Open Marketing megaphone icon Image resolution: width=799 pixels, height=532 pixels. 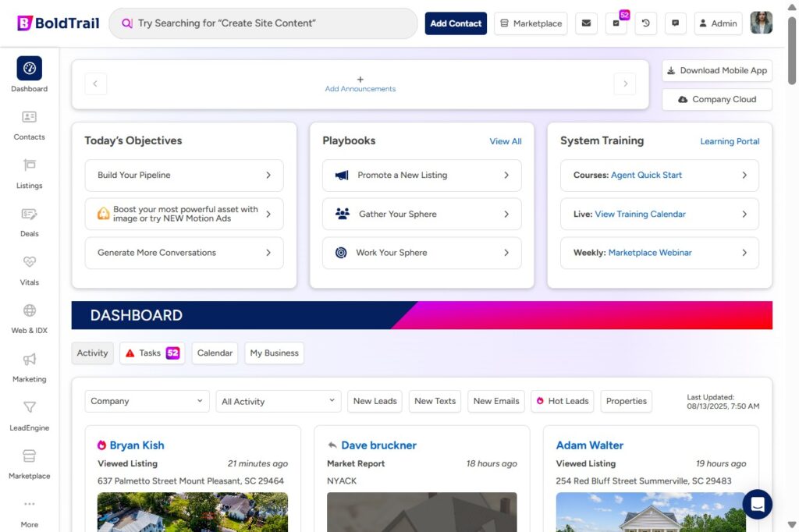click(29, 360)
